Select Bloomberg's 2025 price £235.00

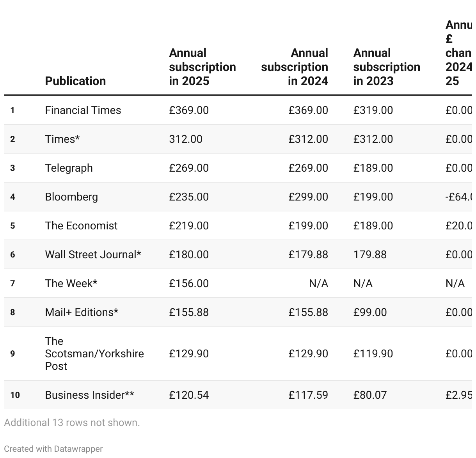189,197
